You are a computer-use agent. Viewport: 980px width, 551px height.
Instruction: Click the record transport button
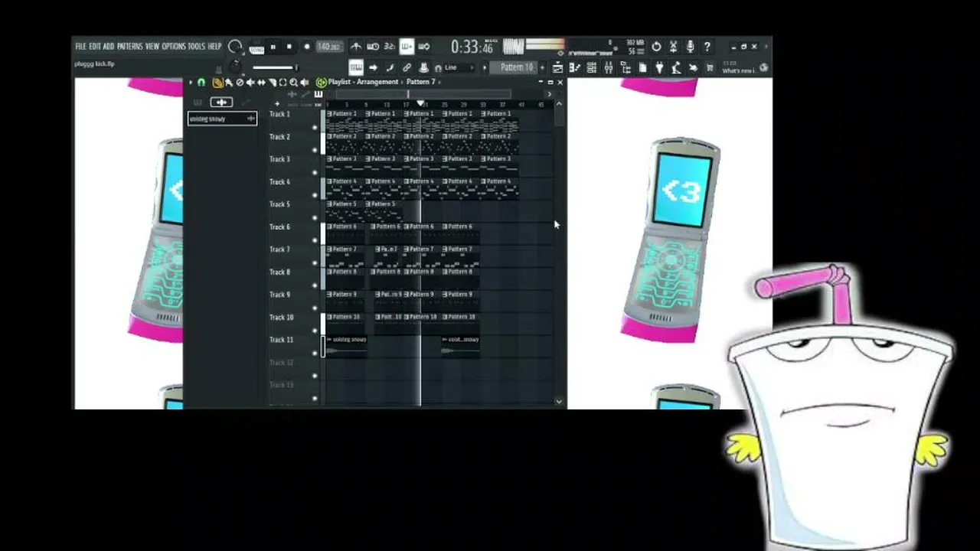pos(306,47)
